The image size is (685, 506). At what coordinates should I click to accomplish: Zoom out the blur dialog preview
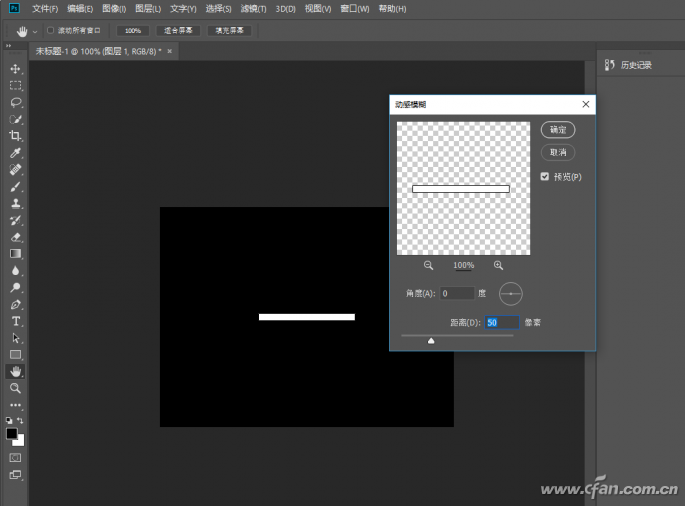pos(428,265)
